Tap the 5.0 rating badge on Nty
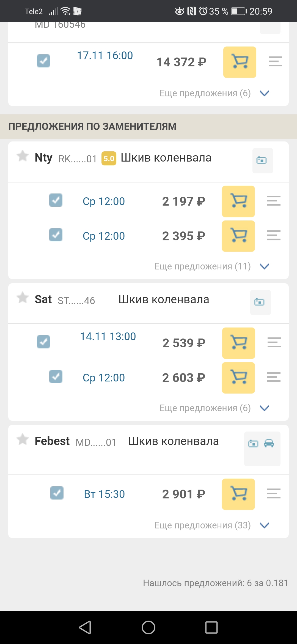This screenshot has height=644, width=297. [109, 159]
